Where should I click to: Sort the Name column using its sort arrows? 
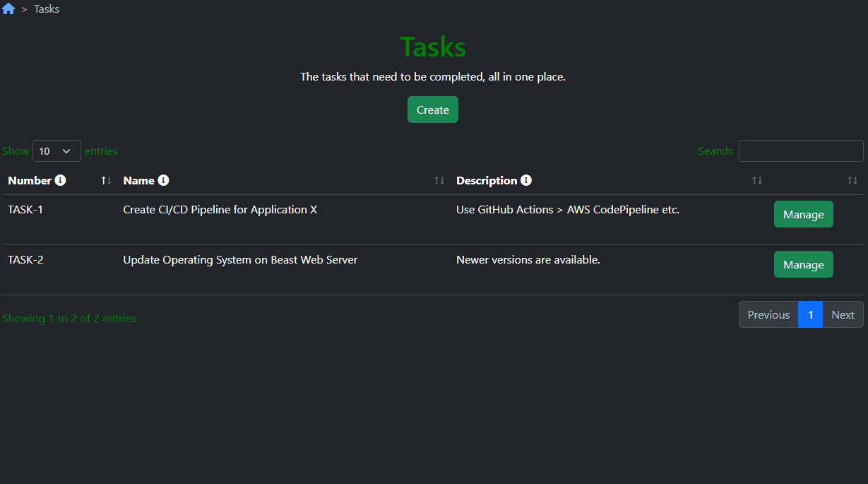(438, 180)
